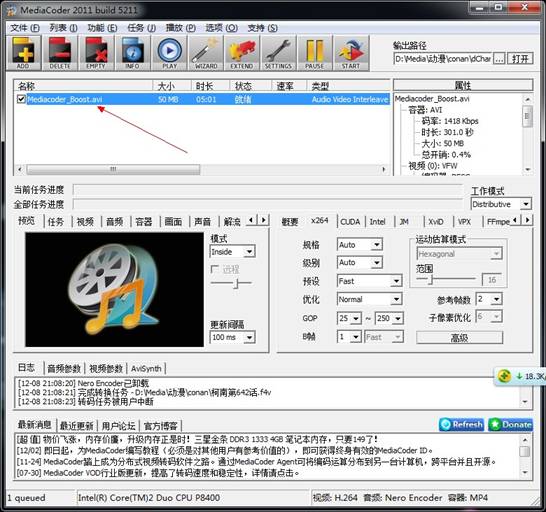Open the 优化 Normal dropdown
Viewport: 546px width, 512px height.
[396, 299]
